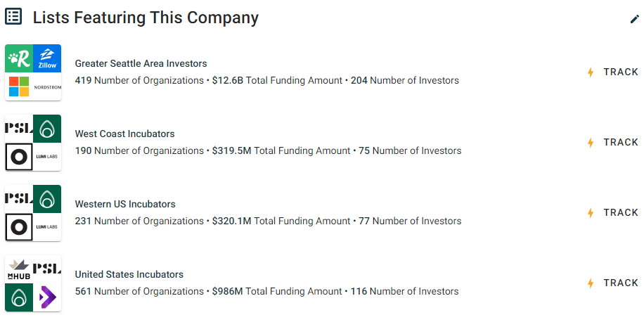The image size is (644, 322).
Task: Click the pencil edit icon
Action: [x=634, y=19]
